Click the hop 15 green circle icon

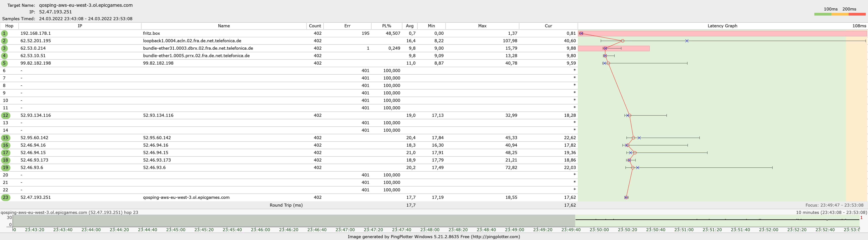(5, 137)
